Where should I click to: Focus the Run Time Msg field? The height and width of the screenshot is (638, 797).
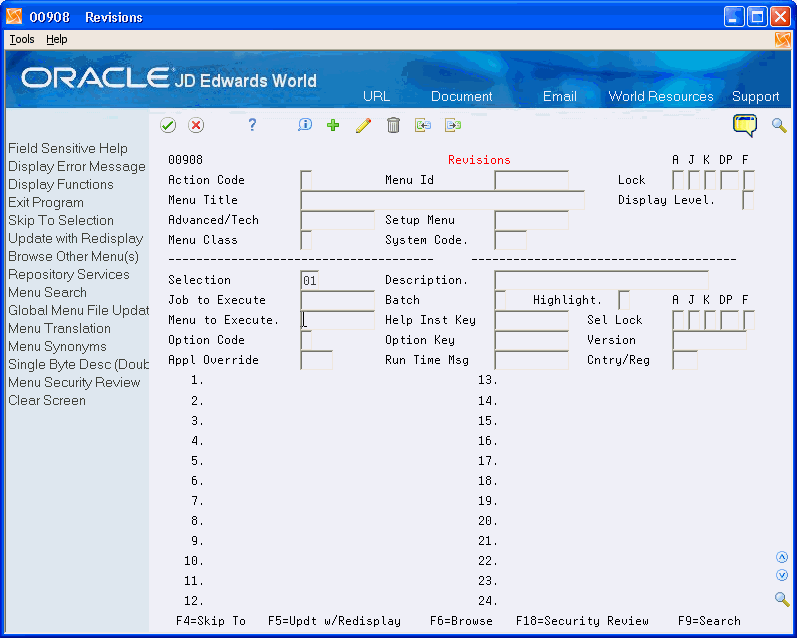(x=531, y=360)
